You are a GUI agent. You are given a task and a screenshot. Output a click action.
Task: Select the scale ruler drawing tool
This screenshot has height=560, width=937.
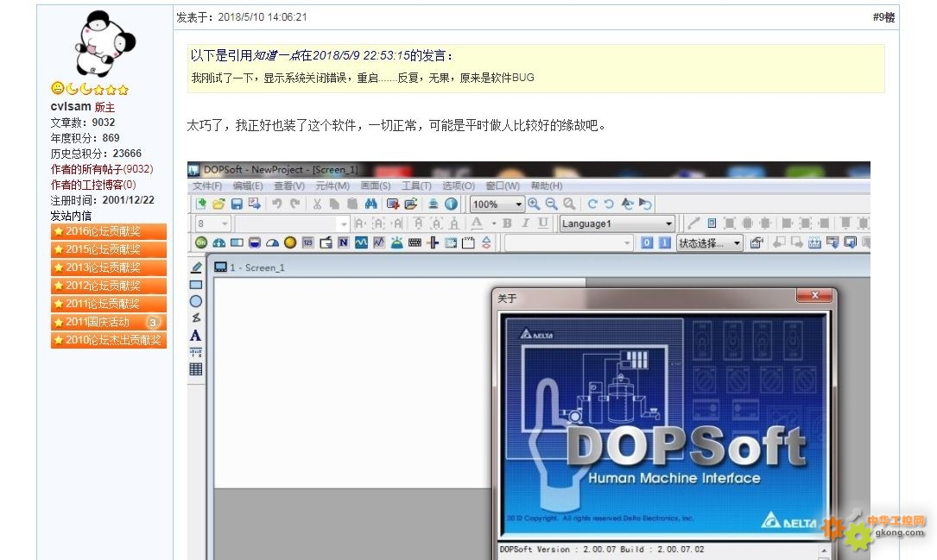(196, 352)
